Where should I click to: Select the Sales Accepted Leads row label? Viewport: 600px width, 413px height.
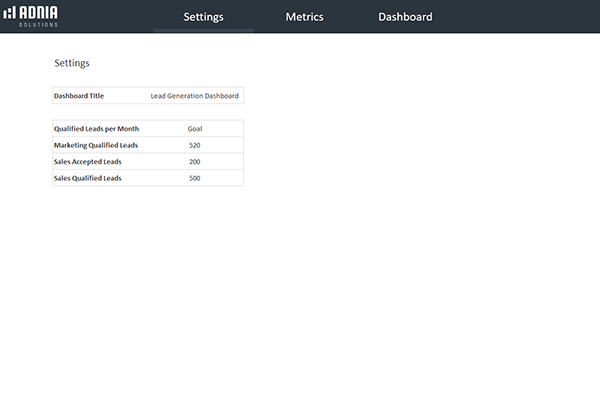click(87, 161)
